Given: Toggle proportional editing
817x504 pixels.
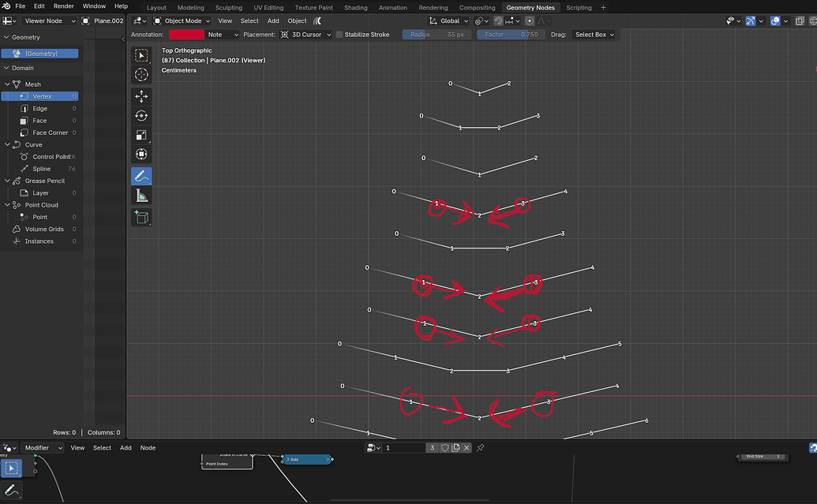Looking at the screenshot, I should point(530,21).
